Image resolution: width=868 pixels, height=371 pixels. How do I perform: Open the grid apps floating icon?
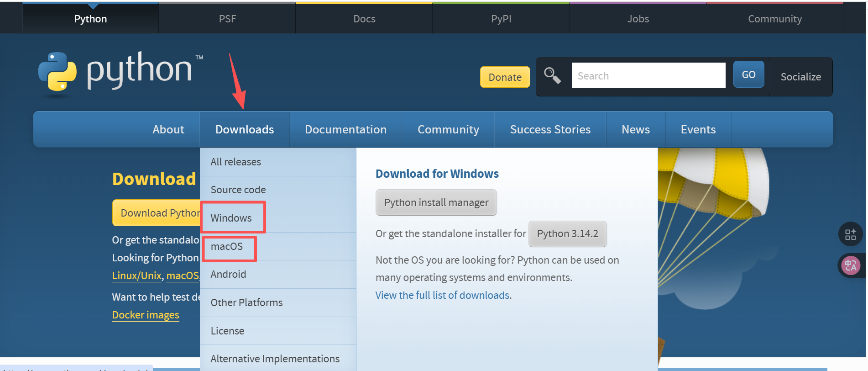pyautogui.click(x=850, y=234)
